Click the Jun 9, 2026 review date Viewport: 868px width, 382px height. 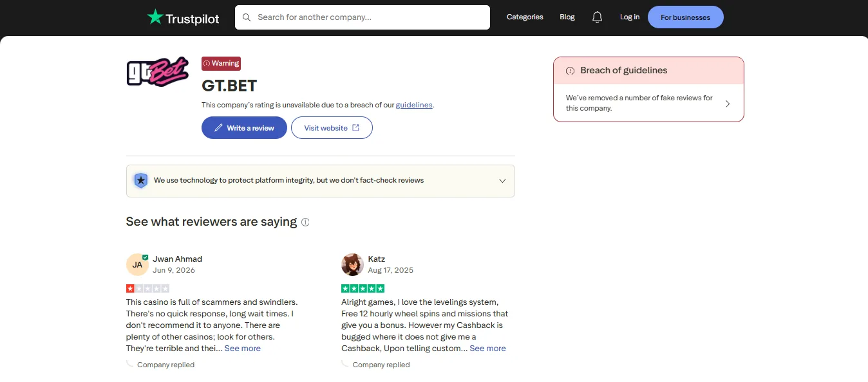coord(174,271)
